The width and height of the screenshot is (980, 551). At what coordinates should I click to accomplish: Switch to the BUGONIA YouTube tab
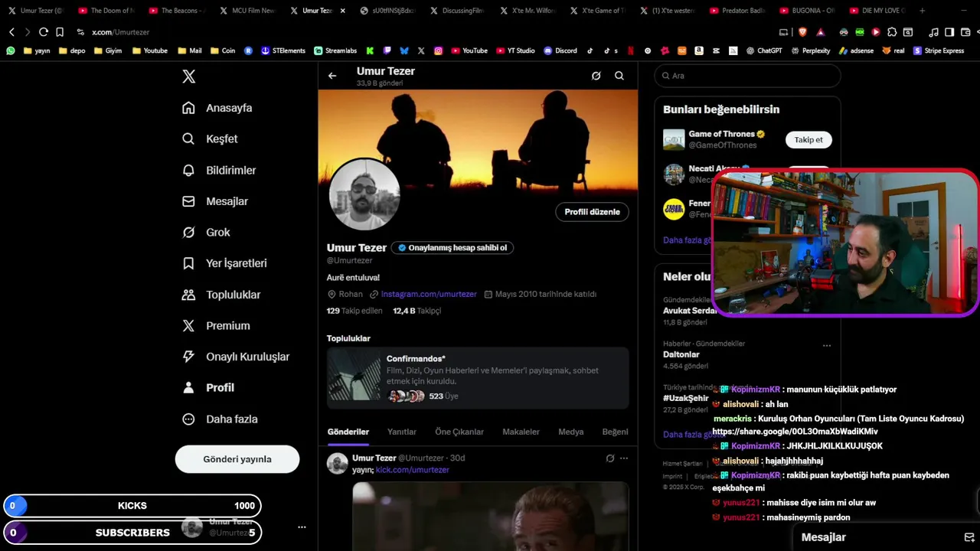[x=807, y=11]
